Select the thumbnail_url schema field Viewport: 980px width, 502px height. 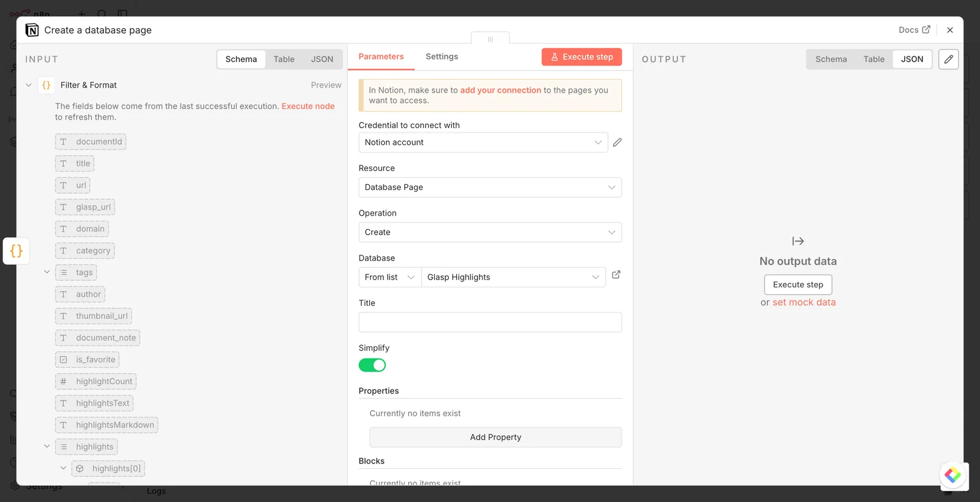tap(94, 316)
